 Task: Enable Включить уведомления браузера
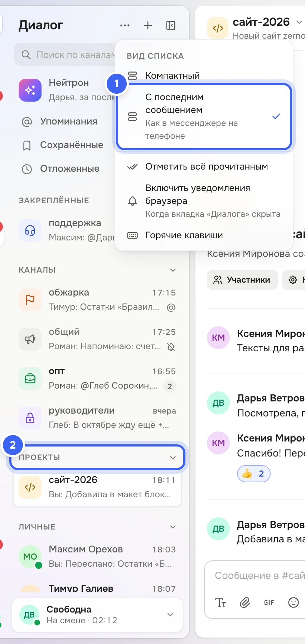click(x=204, y=201)
